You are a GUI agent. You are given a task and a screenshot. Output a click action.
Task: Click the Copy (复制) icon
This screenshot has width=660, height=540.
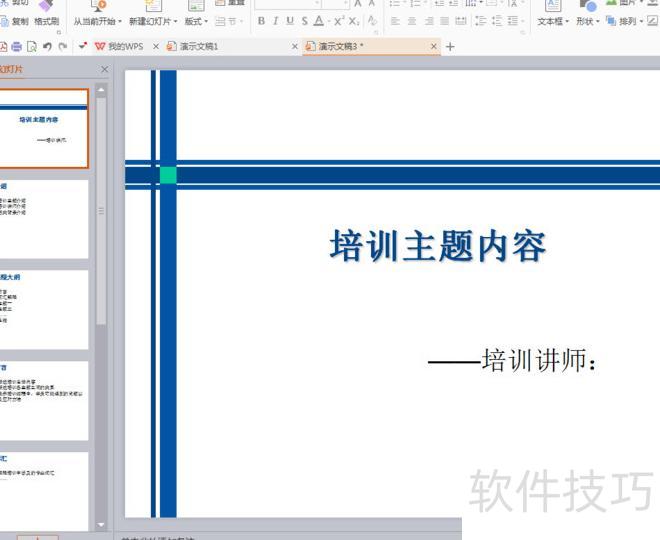[x=4, y=21]
